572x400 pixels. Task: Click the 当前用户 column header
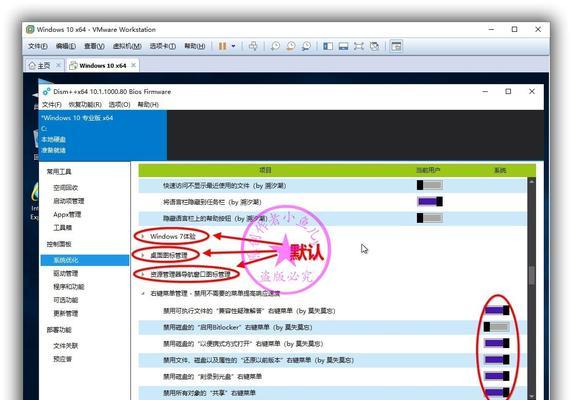coord(428,170)
